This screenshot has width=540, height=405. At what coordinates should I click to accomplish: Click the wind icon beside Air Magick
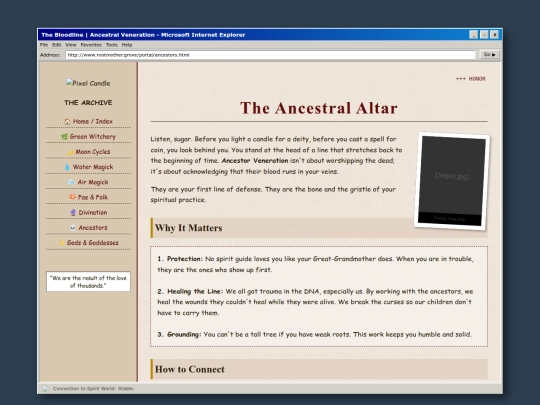(72, 182)
